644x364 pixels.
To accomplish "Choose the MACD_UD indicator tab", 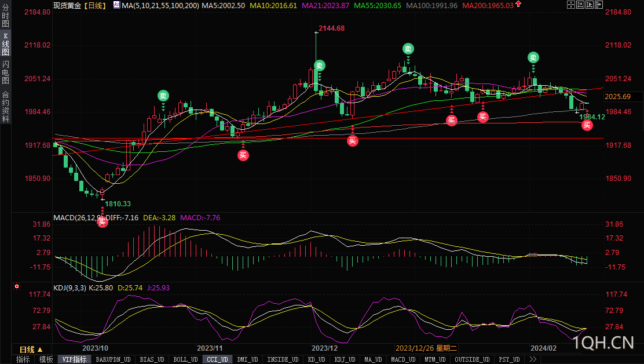I will click(x=403, y=359).
